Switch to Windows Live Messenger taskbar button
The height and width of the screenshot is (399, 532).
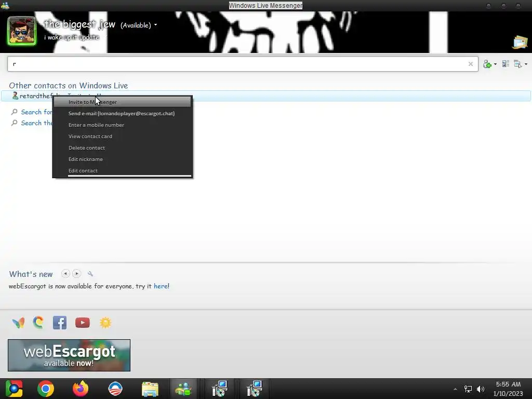click(x=183, y=389)
